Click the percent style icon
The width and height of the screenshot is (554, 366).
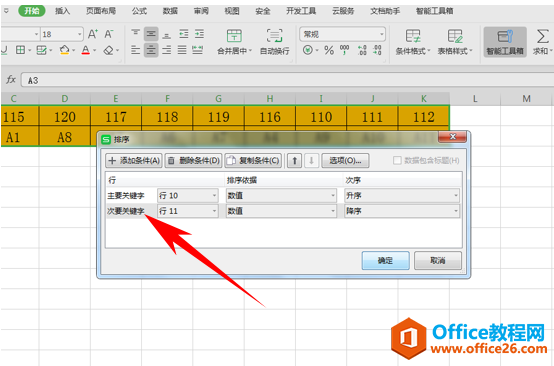tap(329, 50)
